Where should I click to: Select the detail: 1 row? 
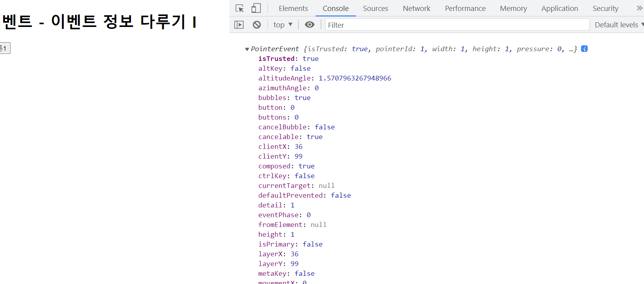[276, 205]
